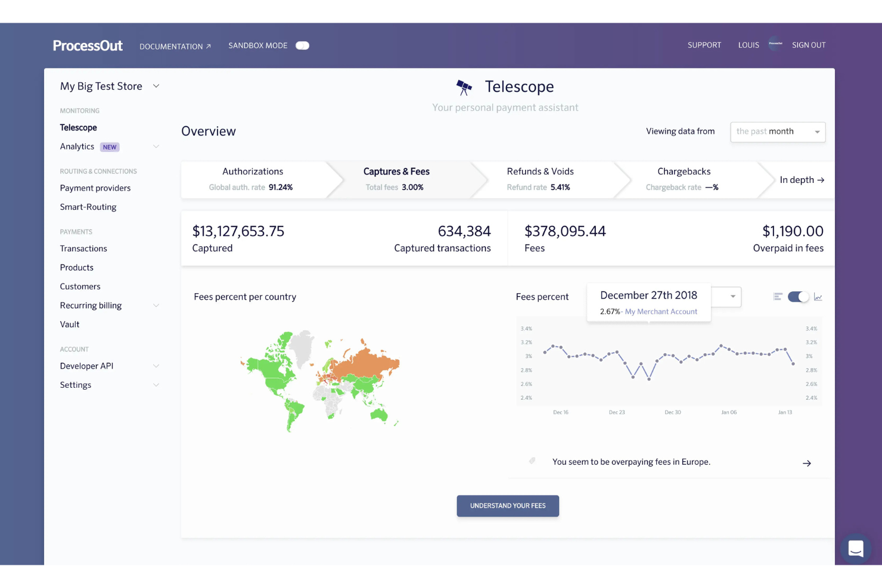Click Louis's profile avatar
This screenshot has height=588, width=882.
tap(775, 44)
